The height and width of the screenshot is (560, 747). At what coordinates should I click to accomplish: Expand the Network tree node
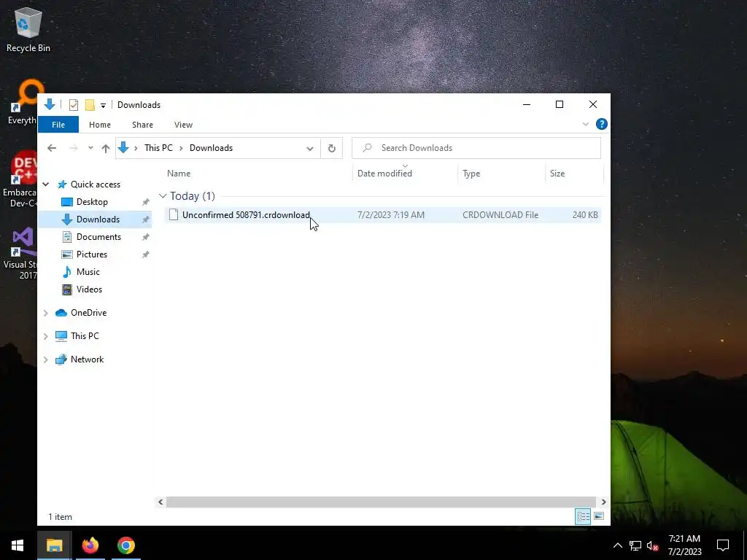coord(46,359)
